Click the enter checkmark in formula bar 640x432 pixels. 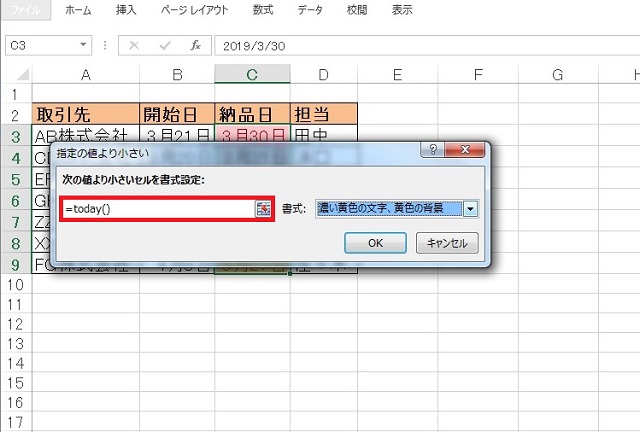tap(165, 46)
